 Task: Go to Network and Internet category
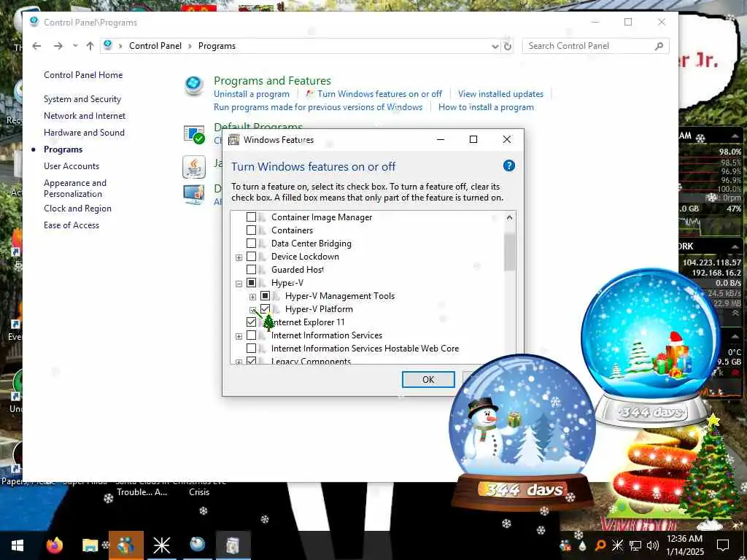click(85, 116)
